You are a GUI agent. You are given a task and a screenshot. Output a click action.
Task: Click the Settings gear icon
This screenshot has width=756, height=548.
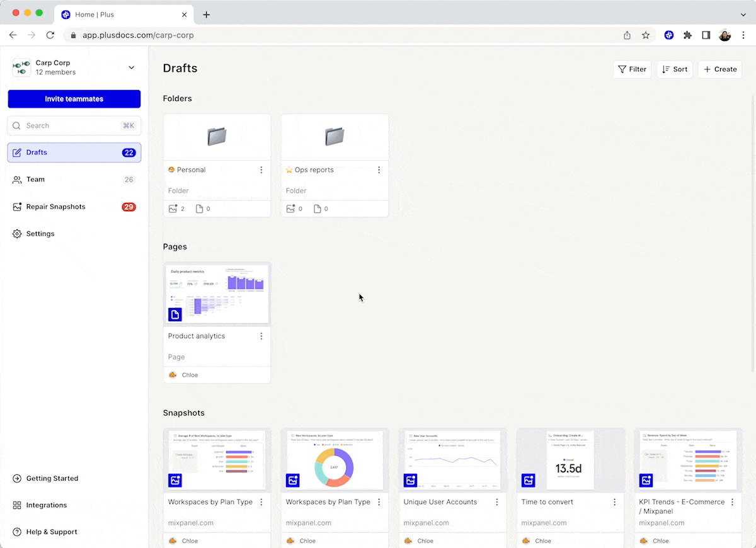(17, 234)
